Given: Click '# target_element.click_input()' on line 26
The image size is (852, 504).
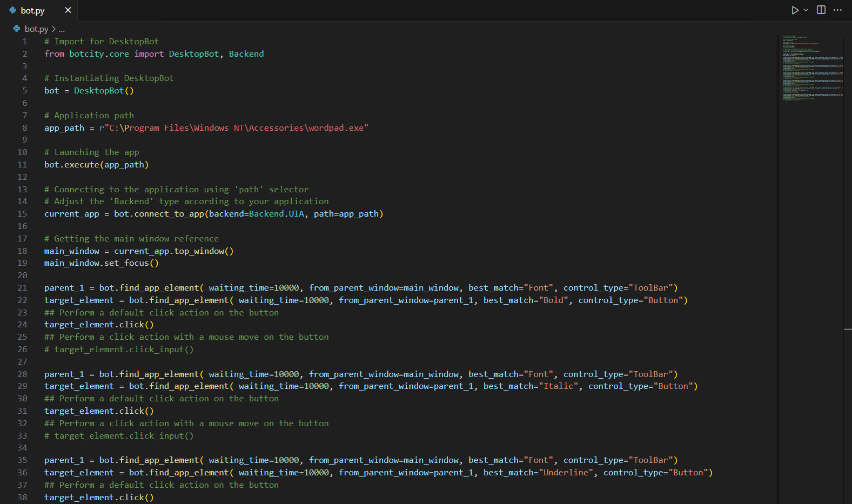Looking at the screenshot, I should coord(119,350).
